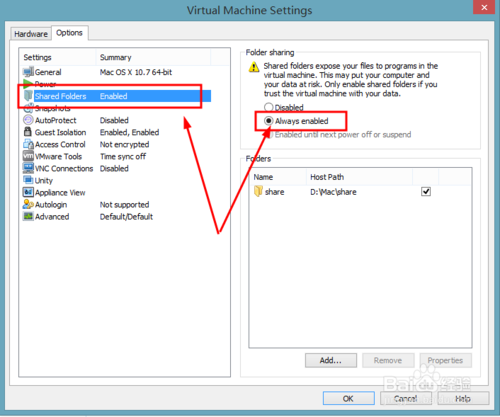Viewport: 500px width, 417px height.
Task: Click the Advanced settings icon
Action: pyautogui.click(x=28, y=216)
